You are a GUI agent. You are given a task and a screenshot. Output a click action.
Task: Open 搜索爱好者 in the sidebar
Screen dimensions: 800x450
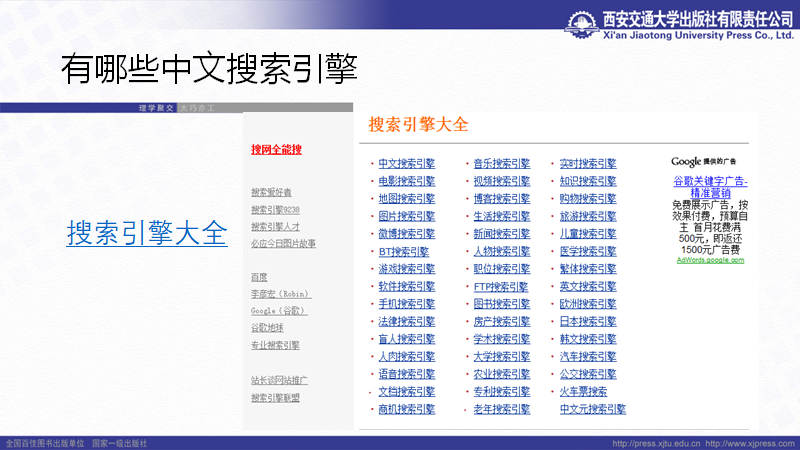pos(271,192)
